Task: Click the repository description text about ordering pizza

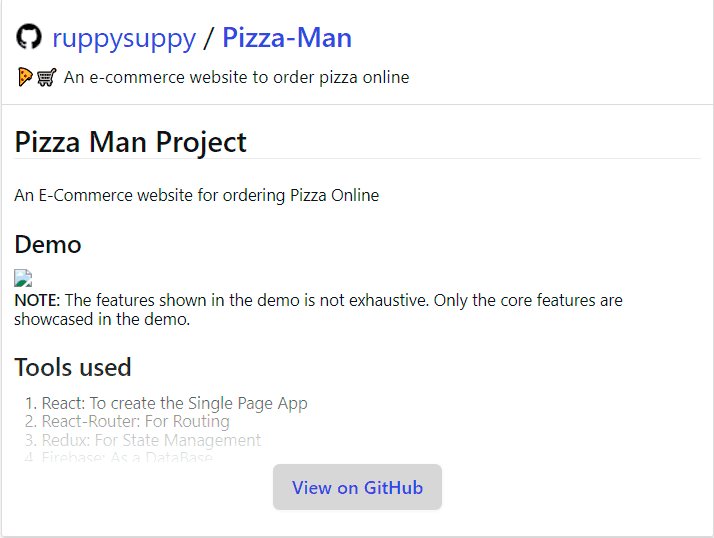Action: [236, 77]
